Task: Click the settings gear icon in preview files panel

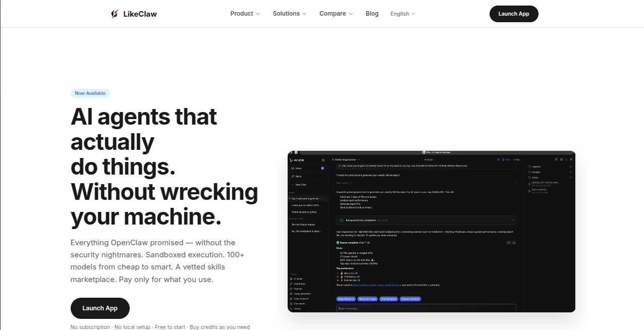Action: tap(571, 159)
